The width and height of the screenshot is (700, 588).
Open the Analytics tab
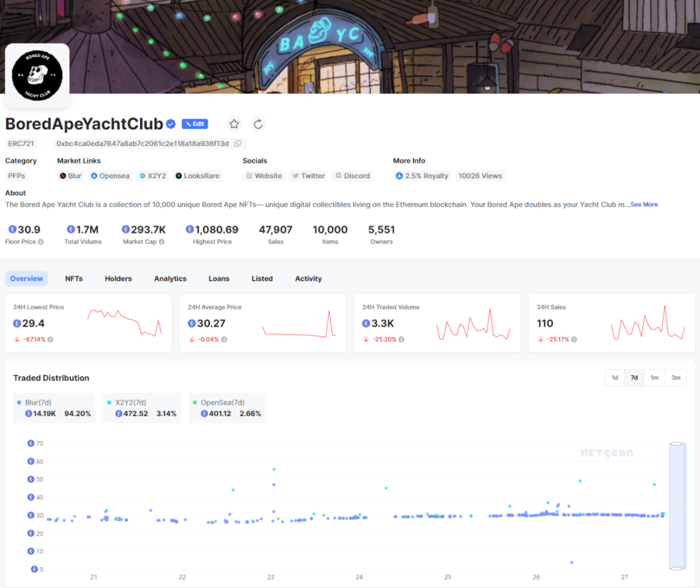[170, 279]
